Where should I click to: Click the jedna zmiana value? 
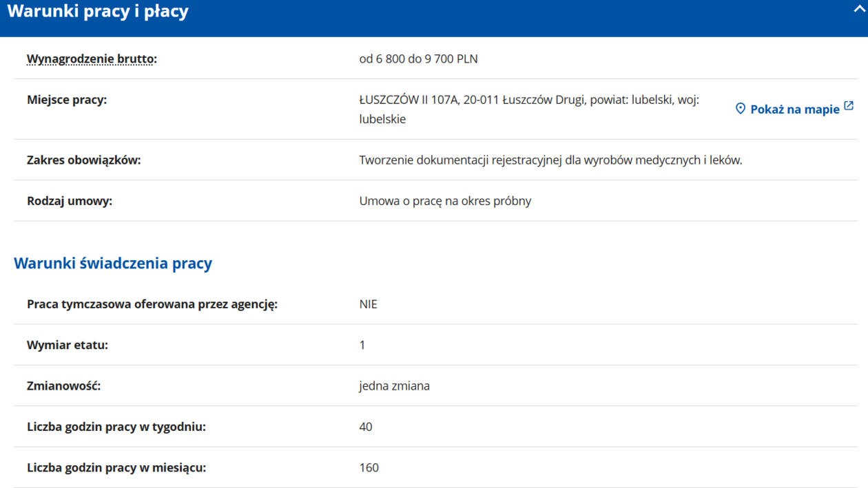[394, 386]
